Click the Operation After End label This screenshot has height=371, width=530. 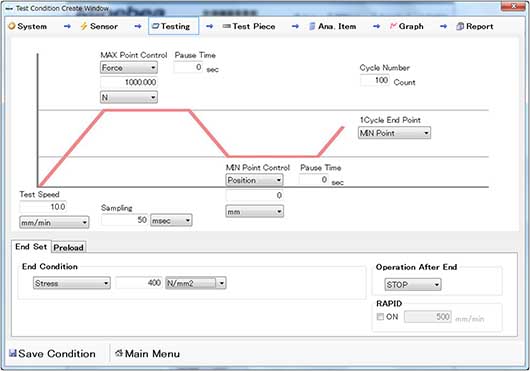416,267
